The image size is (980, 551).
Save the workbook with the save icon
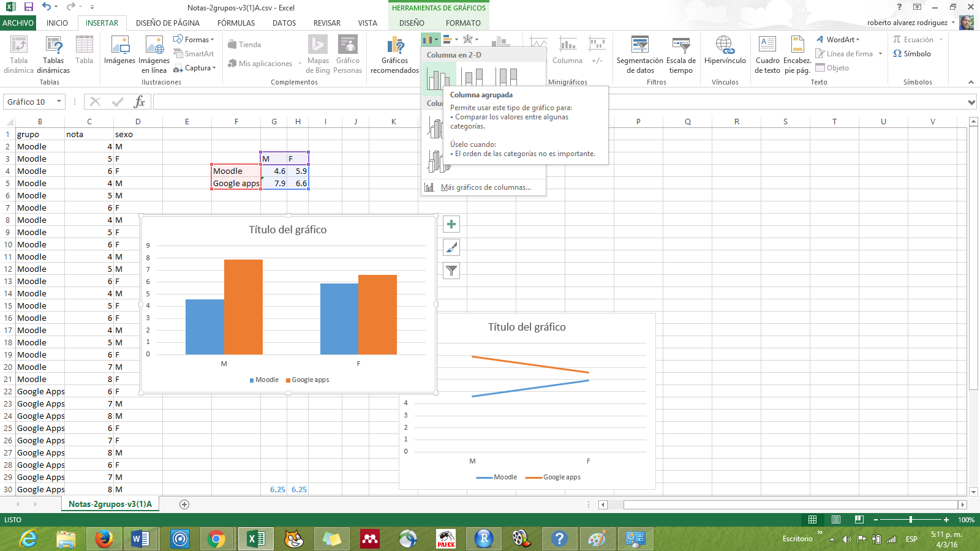pyautogui.click(x=28, y=7)
